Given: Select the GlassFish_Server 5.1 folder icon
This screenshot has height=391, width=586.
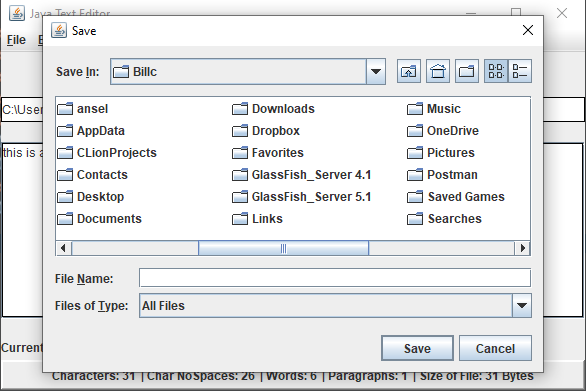Looking at the screenshot, I should pyautogui.click(x=240, y=197).
